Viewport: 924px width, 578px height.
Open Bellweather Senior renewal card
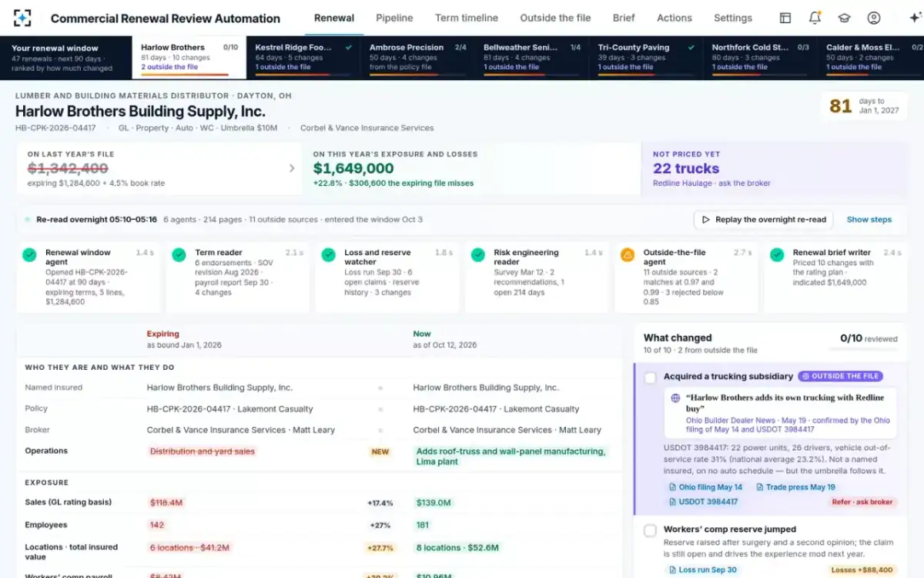532,58
